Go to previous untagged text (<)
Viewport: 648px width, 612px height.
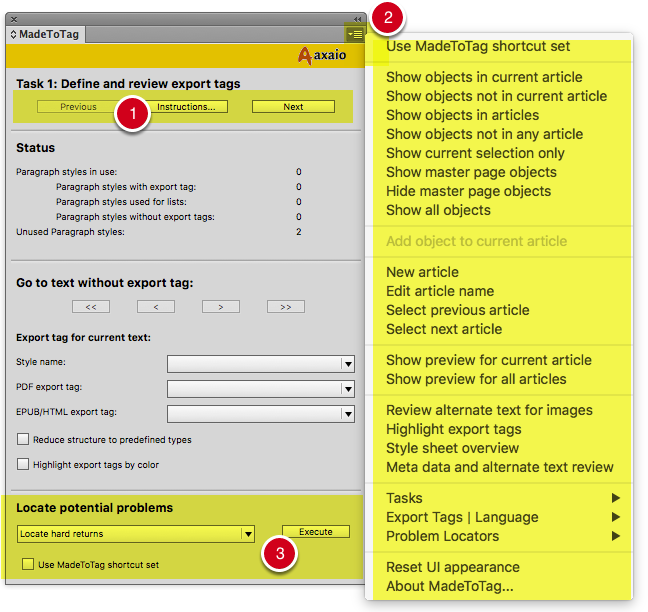[x=156, y=307]
